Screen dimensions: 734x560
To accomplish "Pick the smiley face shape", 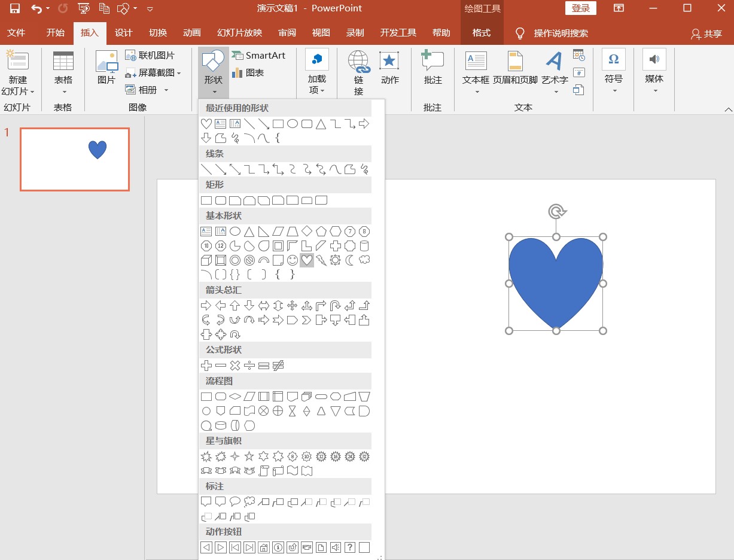I will pyautogui.click(x=293, y=260).
